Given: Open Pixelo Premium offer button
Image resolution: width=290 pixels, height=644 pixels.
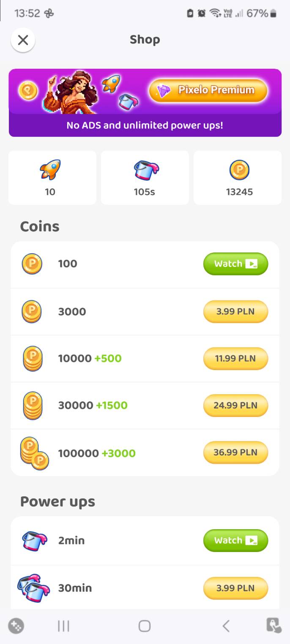Looking at the screenshot, I should click(208, 90).
